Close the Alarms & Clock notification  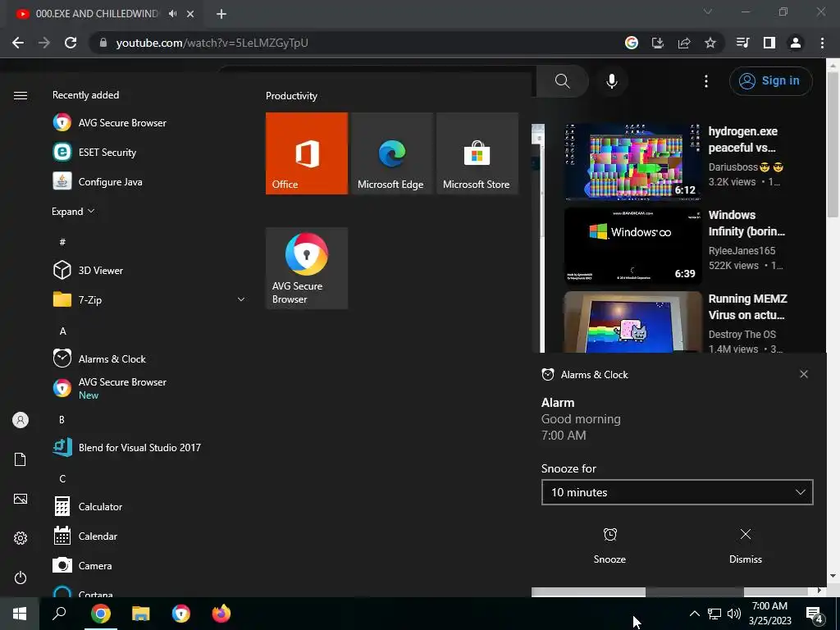click(x=804, y=374)
